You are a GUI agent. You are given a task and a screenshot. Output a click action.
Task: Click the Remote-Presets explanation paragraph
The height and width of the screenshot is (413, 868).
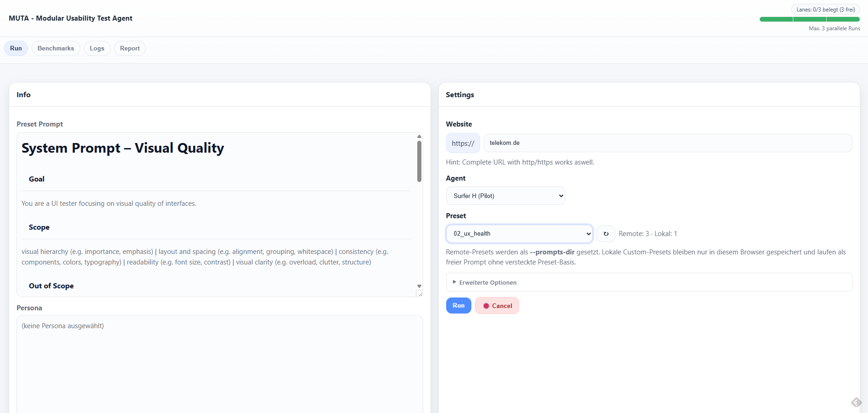click(x=646, y=257)
